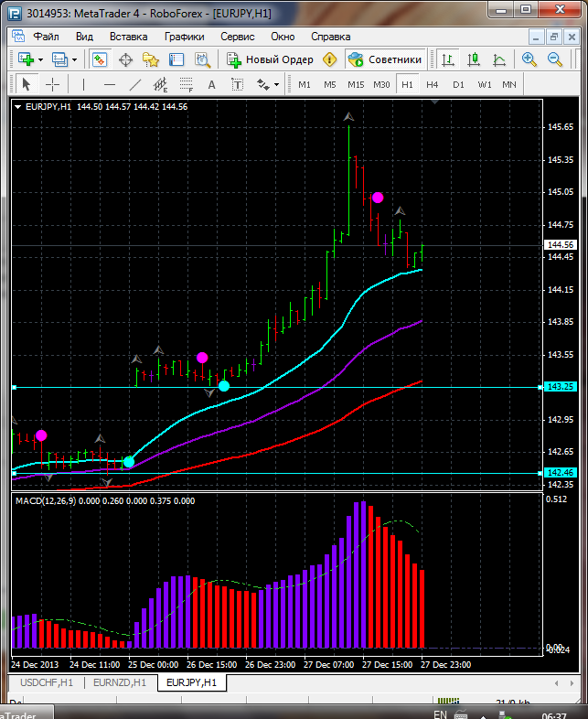Choose the trendline drawing tool
This screenshot has width=588, height=719.
[x=135, y=84]
